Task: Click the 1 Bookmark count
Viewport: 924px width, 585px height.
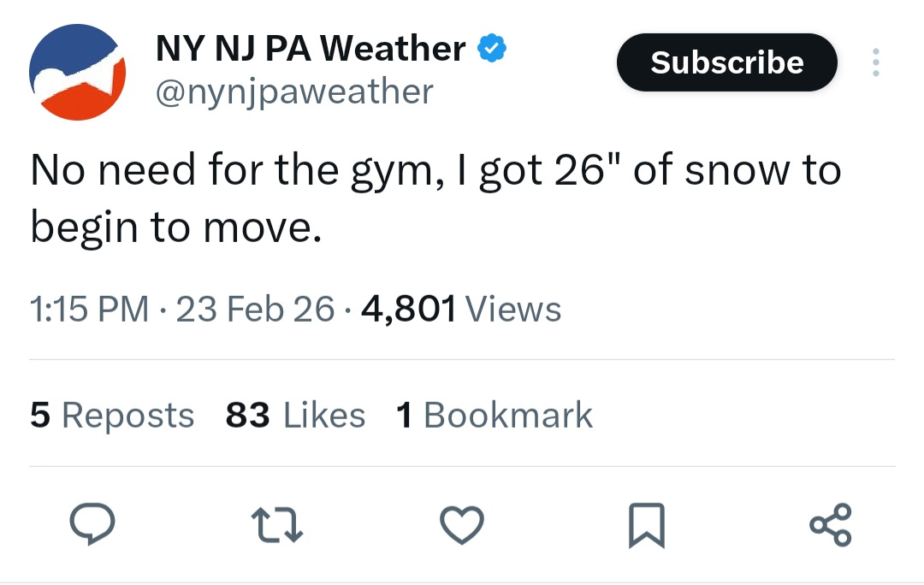Action: (494, 416)
